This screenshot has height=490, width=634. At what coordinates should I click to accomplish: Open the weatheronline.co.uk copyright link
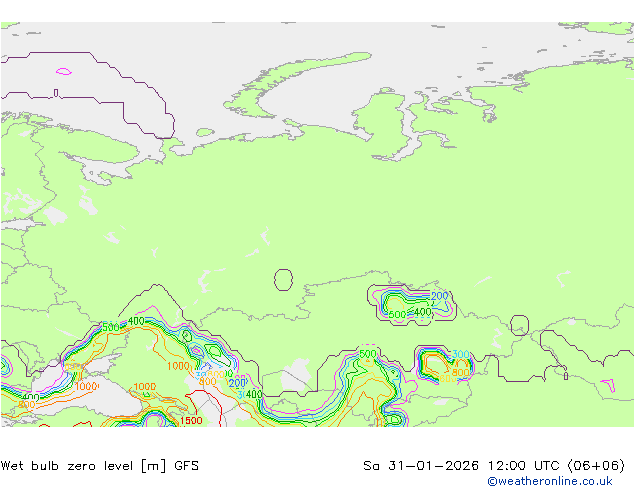(550, 481)
